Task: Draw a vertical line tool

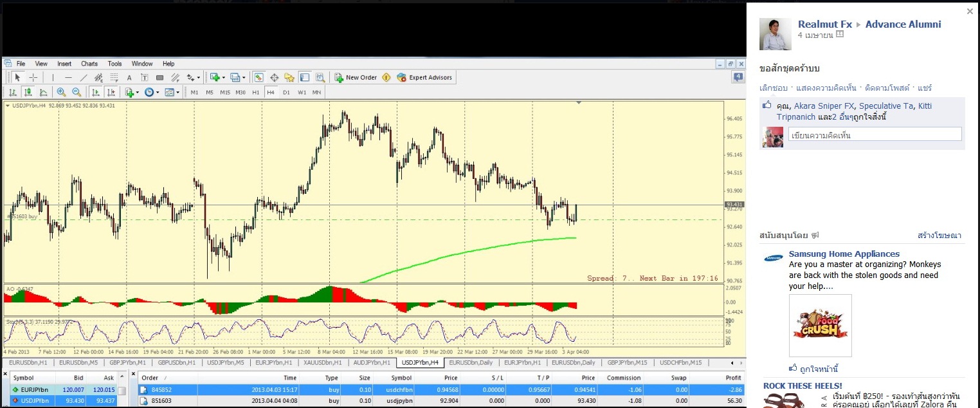Action: coord(53,77)
